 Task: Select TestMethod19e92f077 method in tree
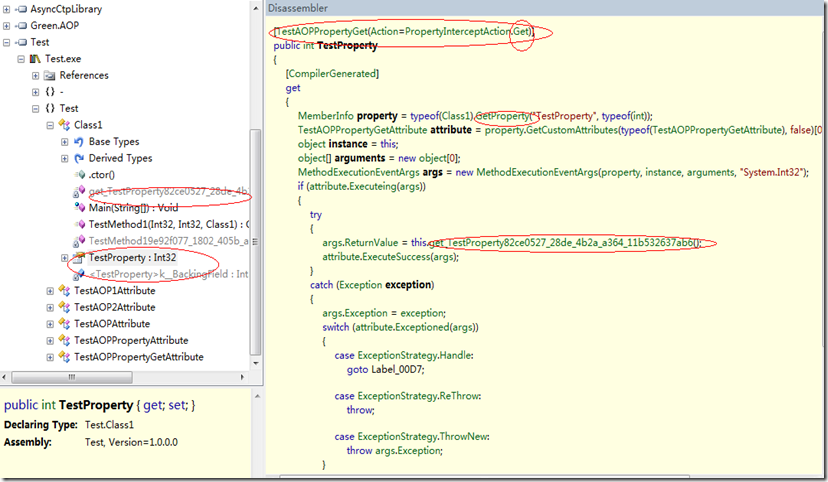[169, 241]
